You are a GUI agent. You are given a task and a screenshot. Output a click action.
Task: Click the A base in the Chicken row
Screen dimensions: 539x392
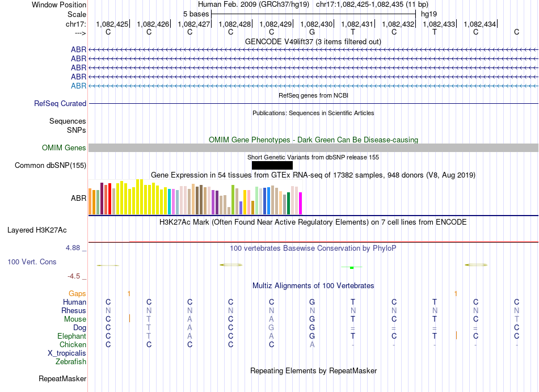[312, 344]
